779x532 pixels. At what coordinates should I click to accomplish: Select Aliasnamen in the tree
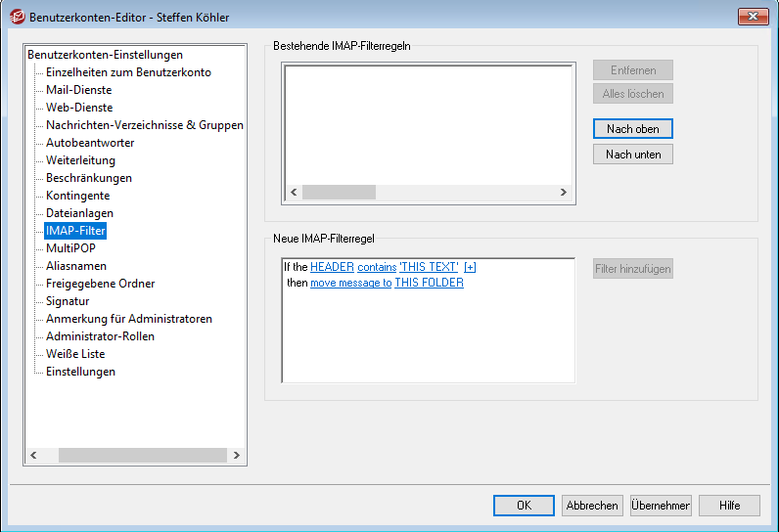click(x=76, y=266)
